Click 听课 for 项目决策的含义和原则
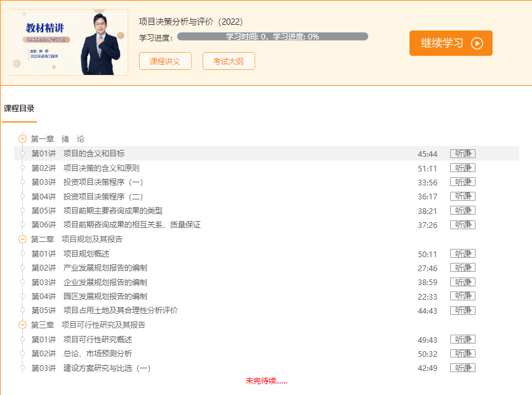Image resolution: width=532 pixels, height=395 pixels. point(462,167)
